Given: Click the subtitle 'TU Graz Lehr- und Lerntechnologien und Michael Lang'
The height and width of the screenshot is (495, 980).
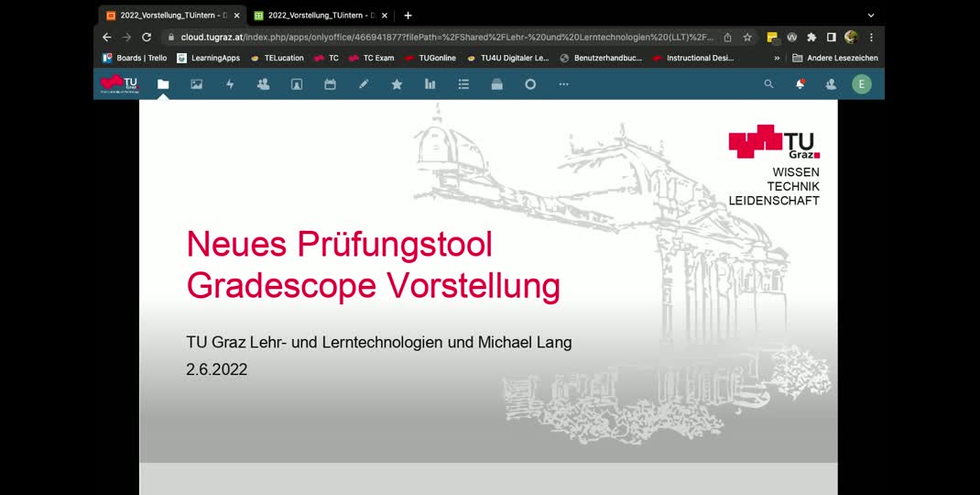Looking at the screenshot, I should tap(379, 342).
